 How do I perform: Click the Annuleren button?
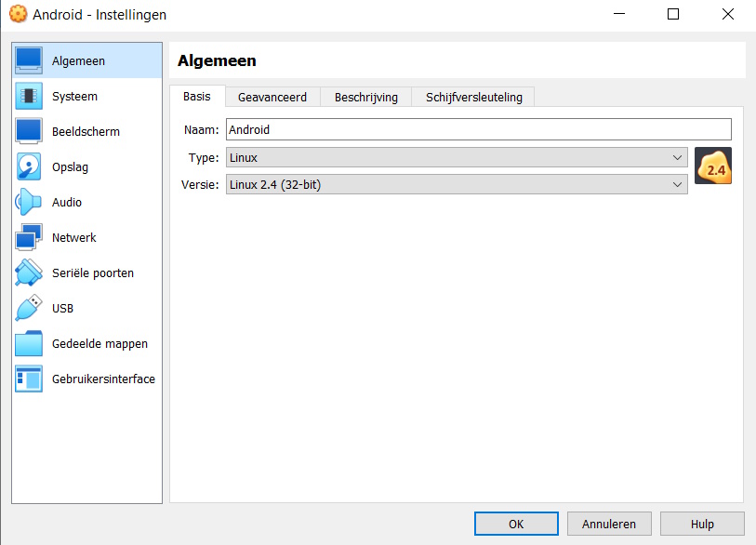pos(609,524)
